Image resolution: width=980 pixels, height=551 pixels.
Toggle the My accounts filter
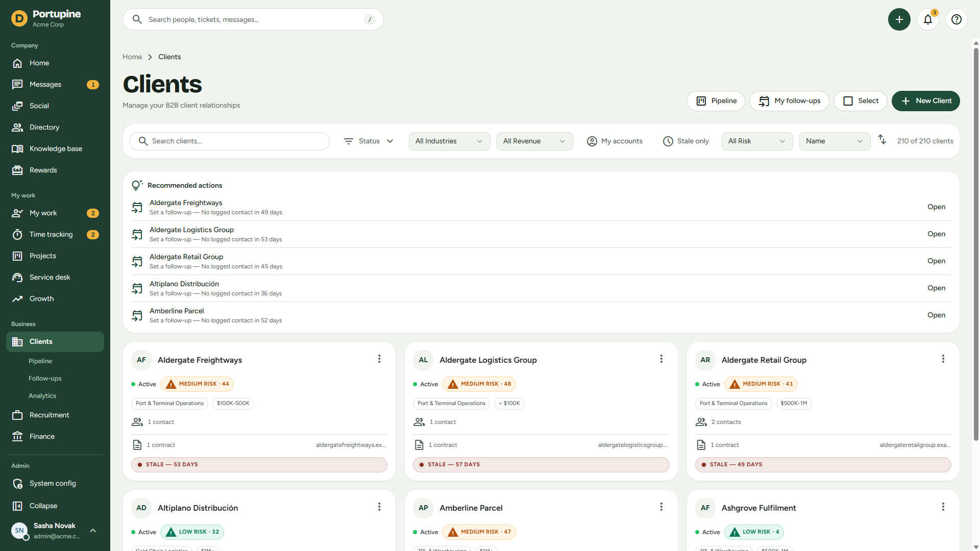pyautogui.click(x=615, y=141)
